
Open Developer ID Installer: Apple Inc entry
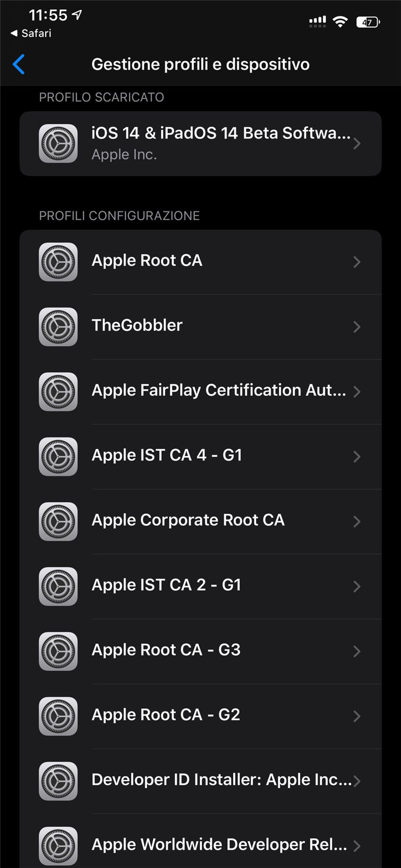coord(200,781)
